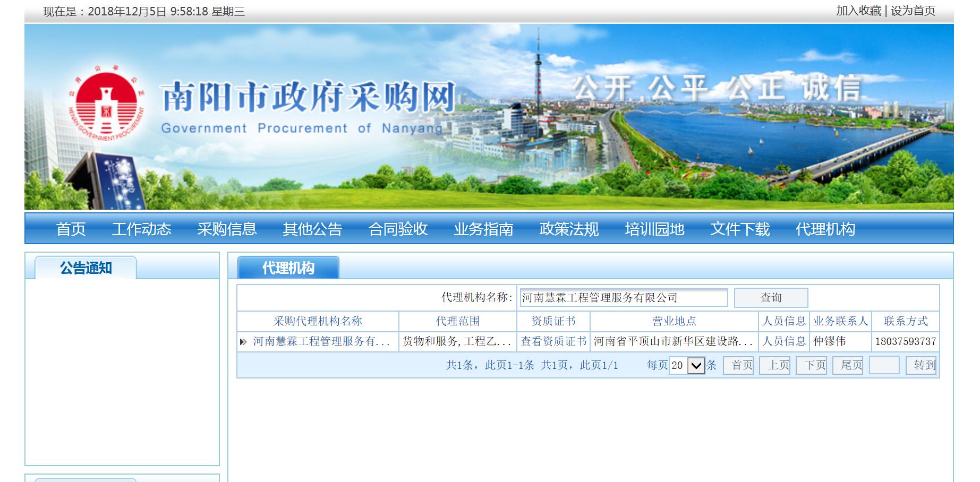The width and height of the screenshot is (980, 482).
Task: Open the 人员信息 link in result row
Action: click(784, 341)
